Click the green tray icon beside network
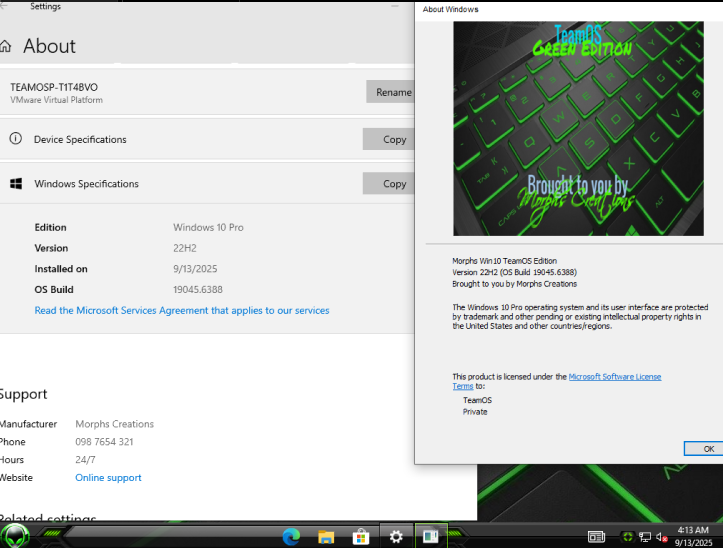This screenshot has height=548, width=723. 628,537
